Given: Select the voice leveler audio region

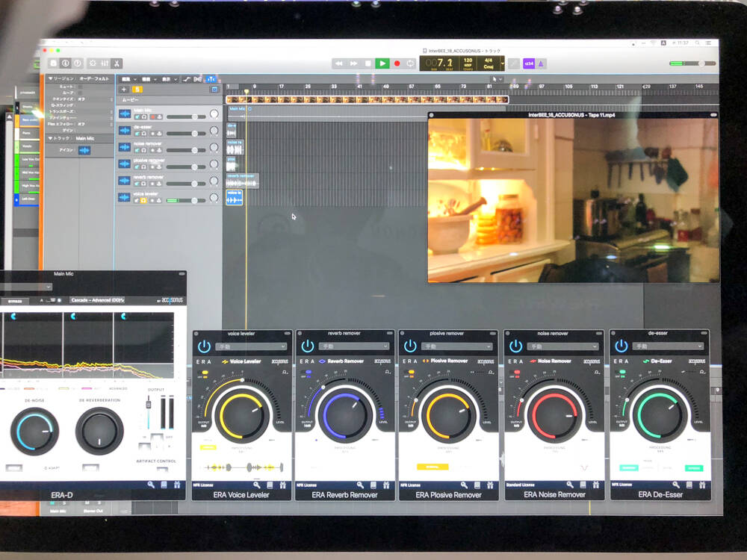Looking at the screenshot, I should point(235,198).
